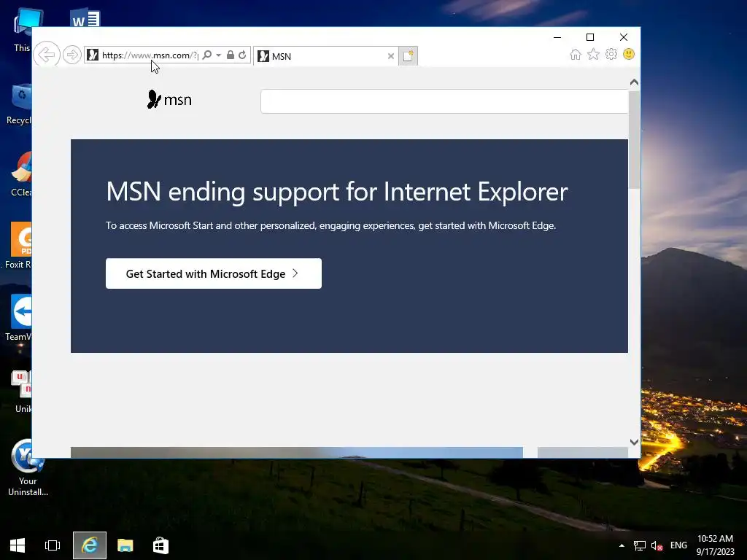Close the MSN tab
Screen dimensions: 747x560
point(391,56)
